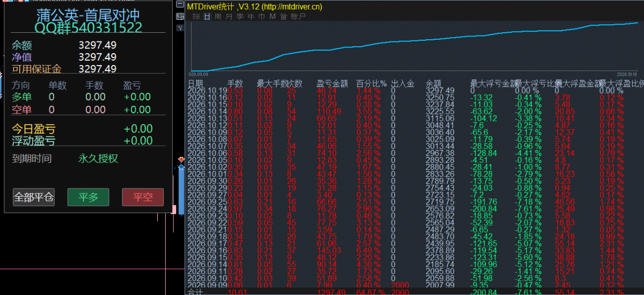Select the 日 daily tab
Screen dimensions: 644x295
coord(207,17)
